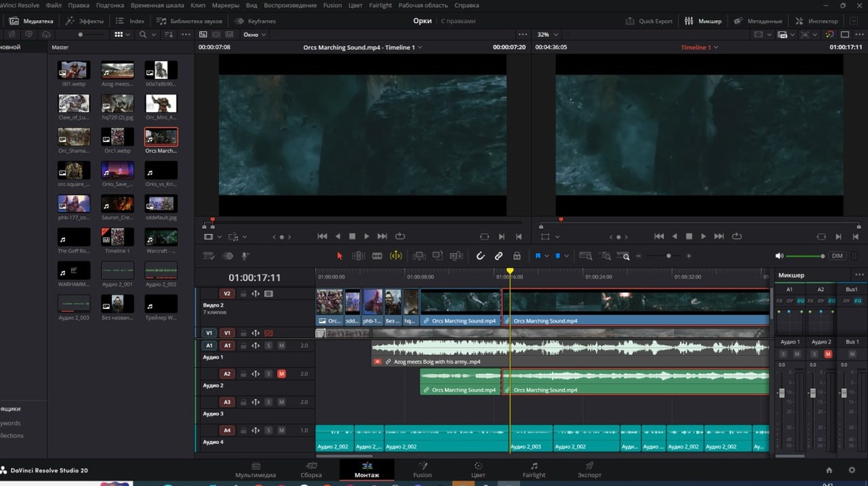Image resolution: width=868 pixels, height=486 pixels.
Task: Lock the Audio 4 track
Action: tap(243, 430)
